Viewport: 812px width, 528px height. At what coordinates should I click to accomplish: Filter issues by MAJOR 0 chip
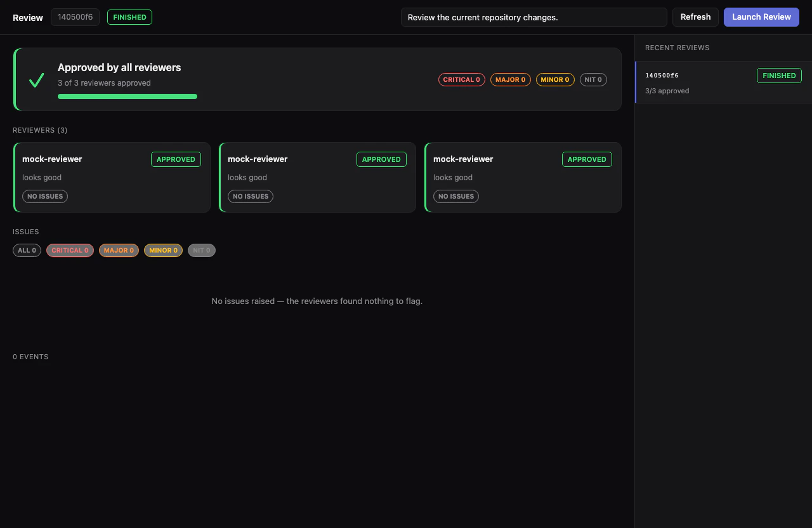point(119,250)
